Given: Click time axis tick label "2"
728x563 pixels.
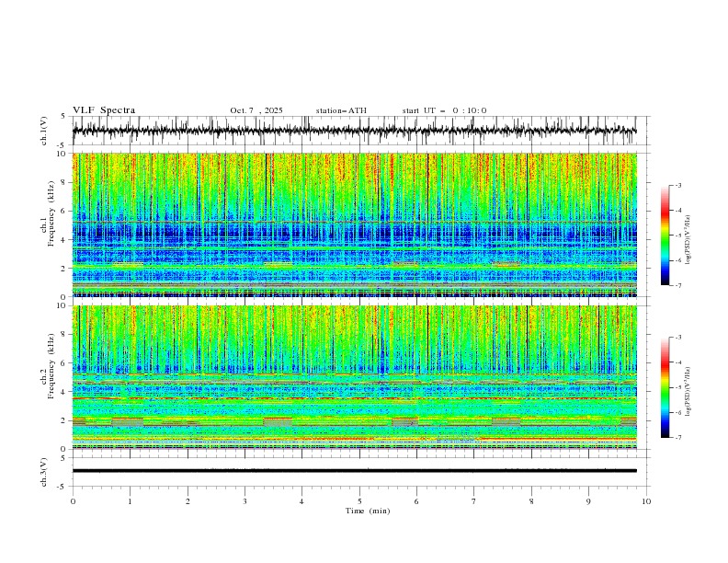Looking at the screenshot, I should click(188, 501).
